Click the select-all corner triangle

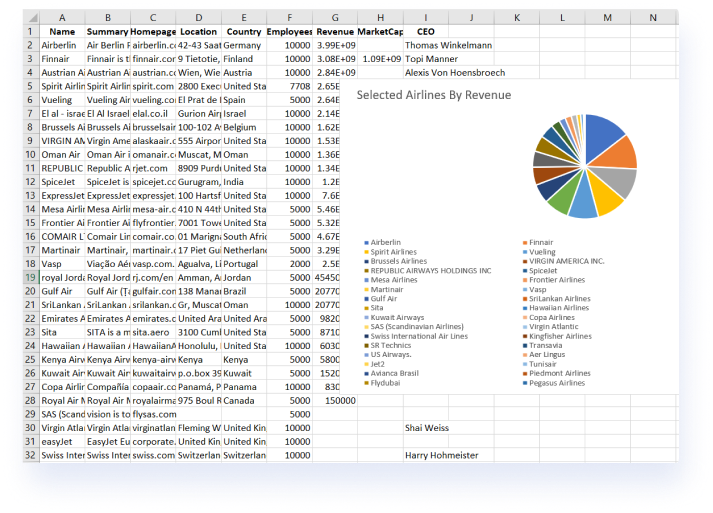tap(33, 18)
